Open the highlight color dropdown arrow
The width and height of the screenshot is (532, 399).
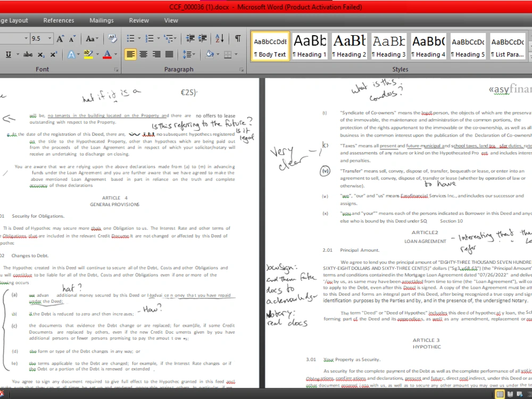[97, 54]
